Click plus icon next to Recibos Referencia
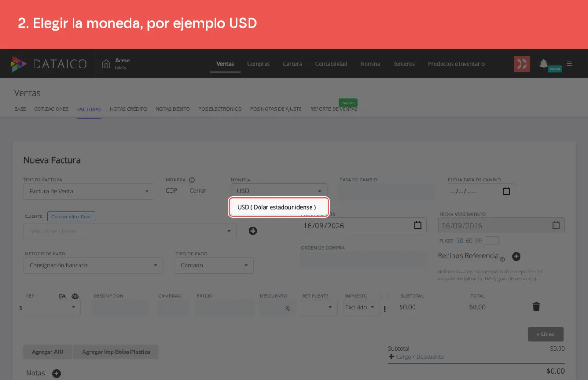The height and width of the screenshot is (380, 588). (516, 256)
